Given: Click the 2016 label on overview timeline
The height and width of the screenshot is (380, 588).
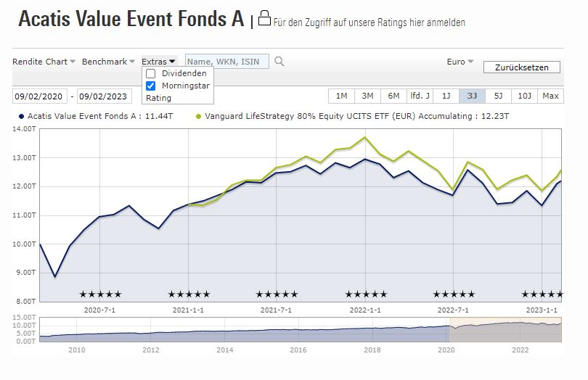Looking at the screenshot, I should click(298, 350).
